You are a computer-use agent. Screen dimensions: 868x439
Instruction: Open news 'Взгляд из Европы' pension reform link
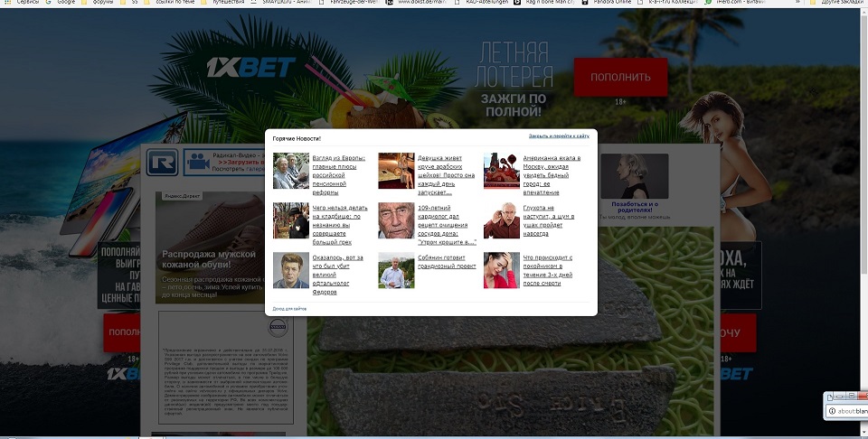[338, 174]
